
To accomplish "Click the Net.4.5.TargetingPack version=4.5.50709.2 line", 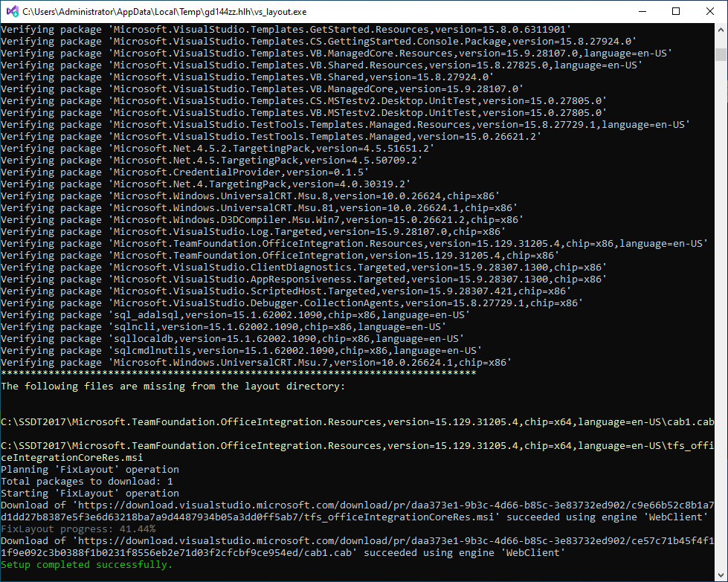I will click(212, 160).
